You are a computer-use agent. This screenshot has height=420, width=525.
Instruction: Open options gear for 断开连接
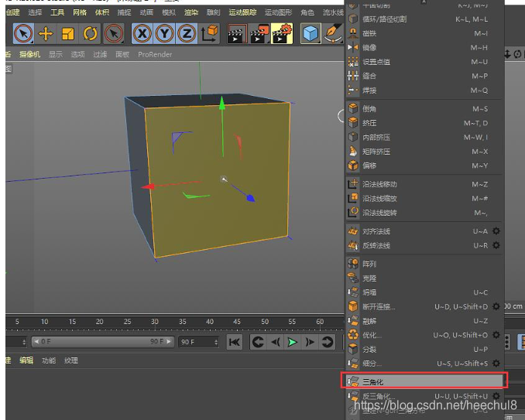(496, 306)
